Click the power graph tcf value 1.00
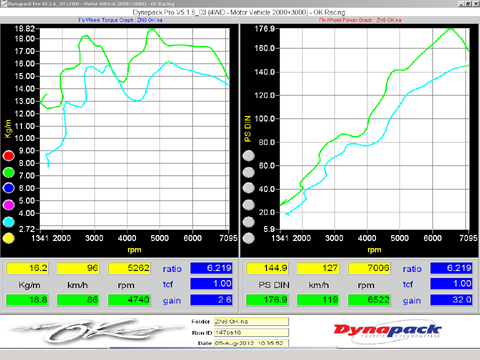The height and width of the screenshot is (360, 480). [451, 284]
